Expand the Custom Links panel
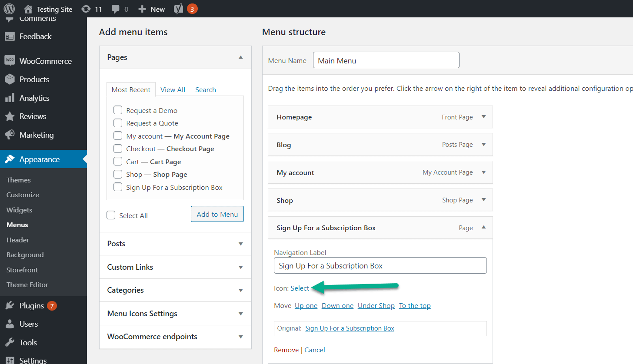Image resolution: width=633 pixels, height=364 pixels. (175, 267)
